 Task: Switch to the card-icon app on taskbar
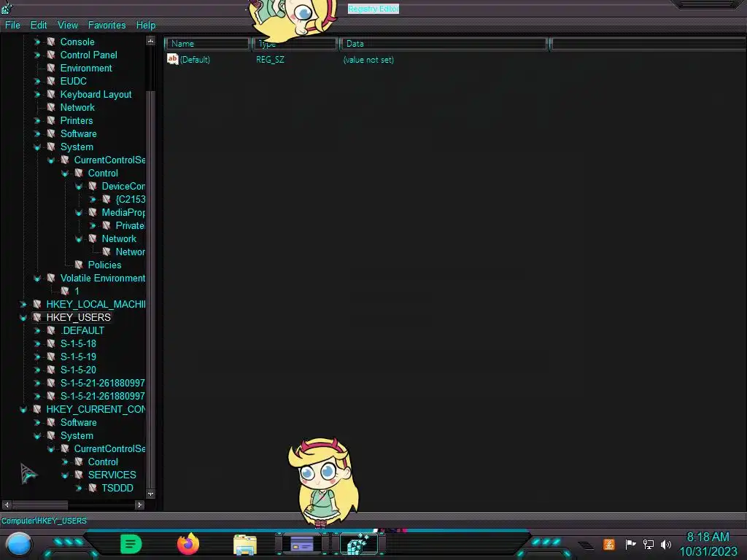point(302,544)
